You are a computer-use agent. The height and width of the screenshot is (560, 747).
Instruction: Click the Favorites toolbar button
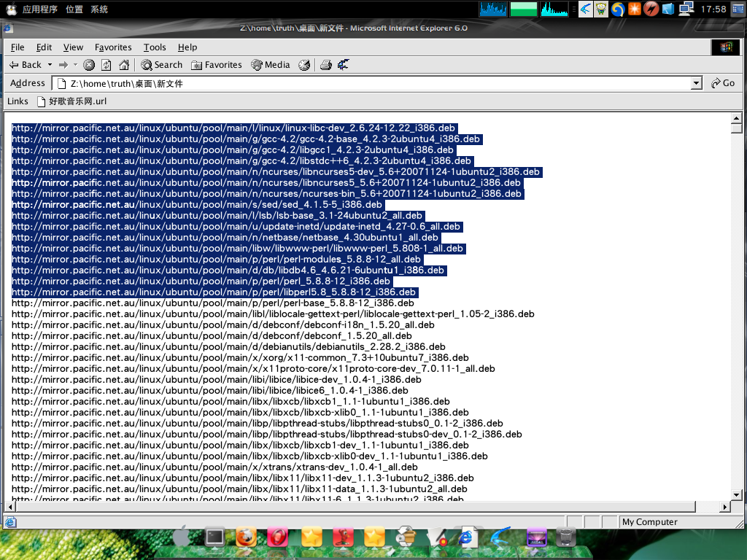click(217, 65)
